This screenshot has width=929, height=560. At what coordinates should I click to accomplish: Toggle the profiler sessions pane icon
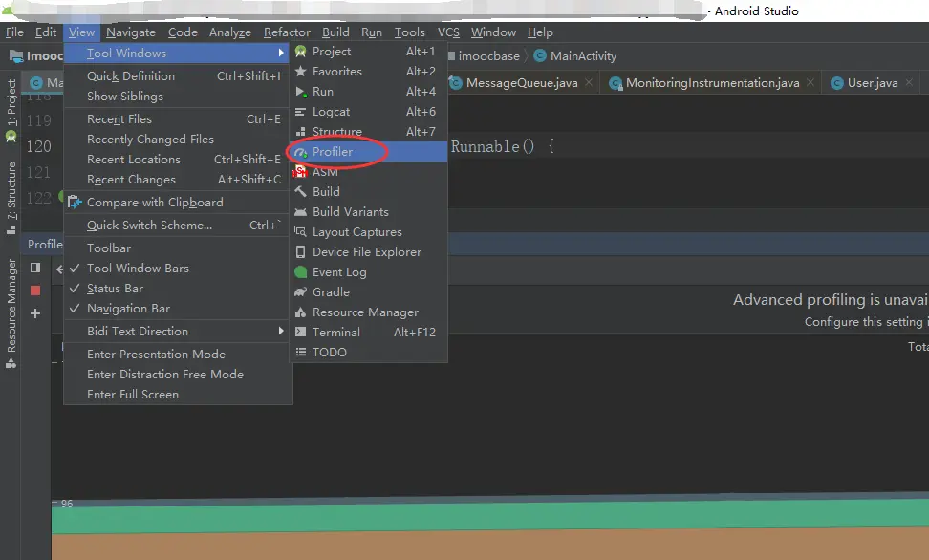pos(35,268)
